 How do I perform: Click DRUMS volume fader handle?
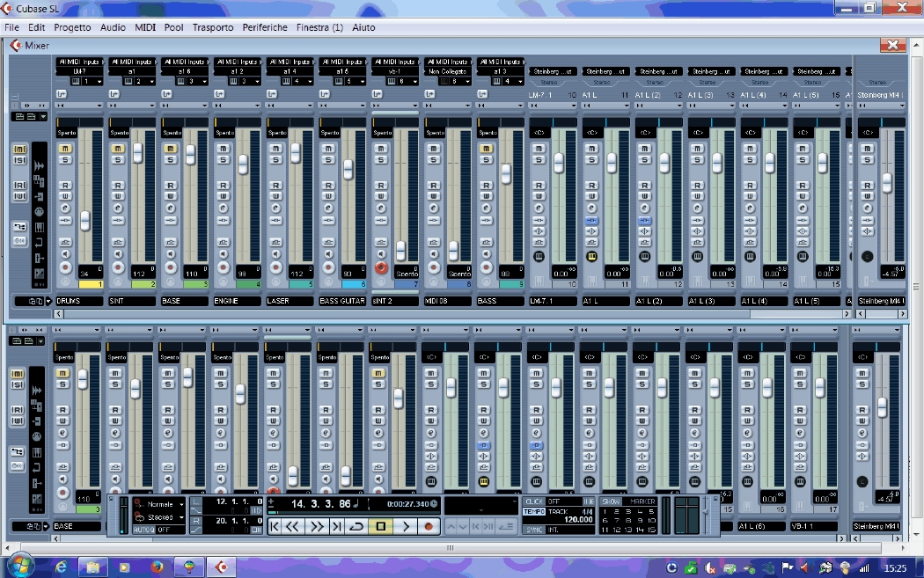pyautogui.click(x=84, y=220)
